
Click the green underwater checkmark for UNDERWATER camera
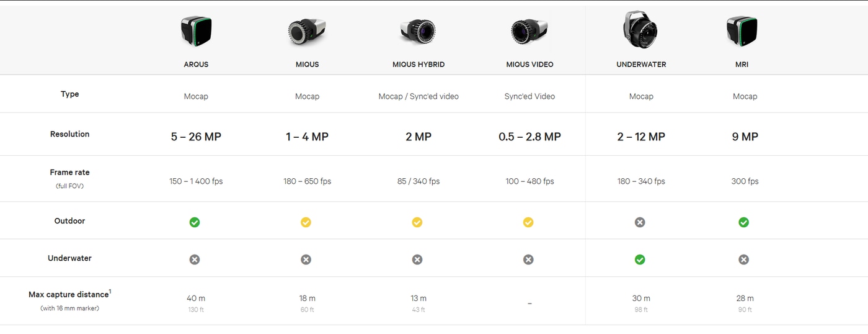640,260
